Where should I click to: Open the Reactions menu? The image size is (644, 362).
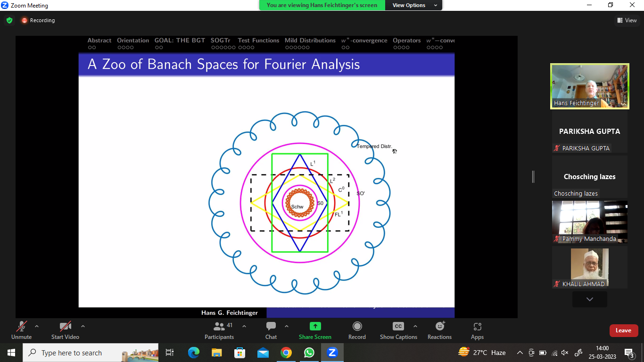pyautogui.click(x=439, y=326)
